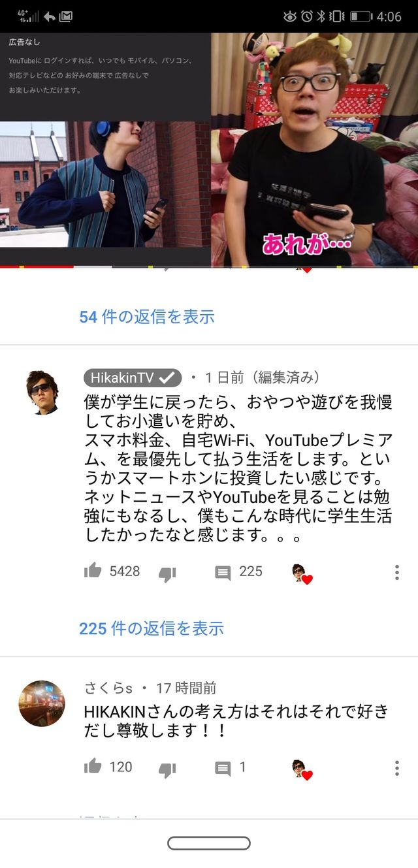Open the Gmail notification icon in the status bar
This screenshot has height=868, width=418.
click(66, 16)
